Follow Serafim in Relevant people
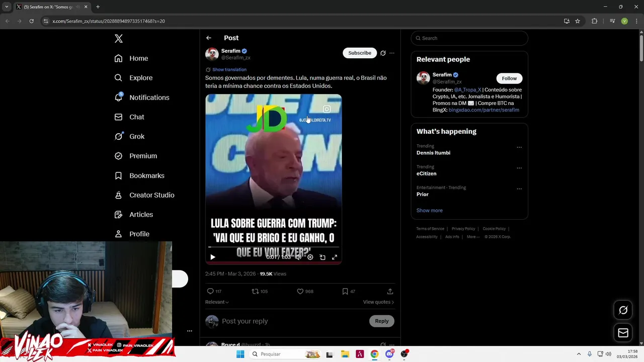The height and width of the screenshot is (362, 644). (509, 78)
